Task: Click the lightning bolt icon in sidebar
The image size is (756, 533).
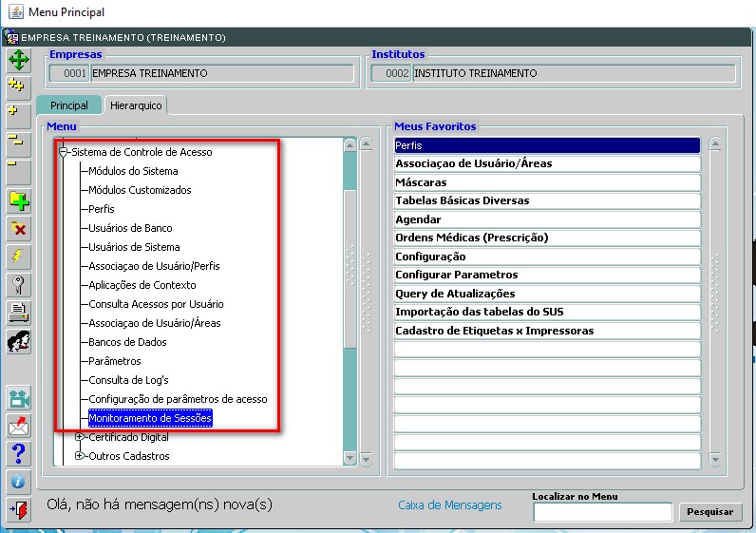Action: click(18, 257)
